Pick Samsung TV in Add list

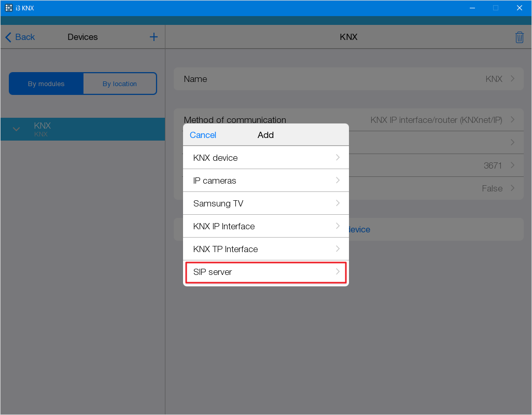(x=265, y=203)
